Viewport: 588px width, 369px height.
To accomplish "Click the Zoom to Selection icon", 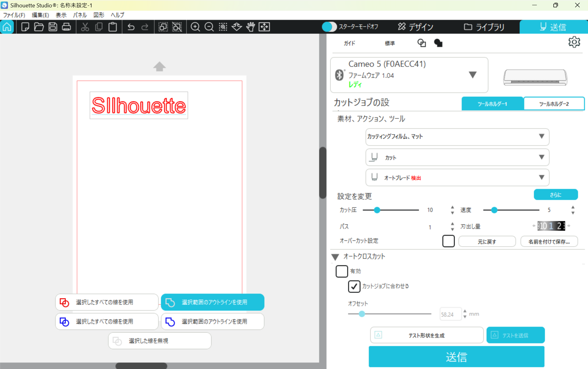I will pos(223,27).
